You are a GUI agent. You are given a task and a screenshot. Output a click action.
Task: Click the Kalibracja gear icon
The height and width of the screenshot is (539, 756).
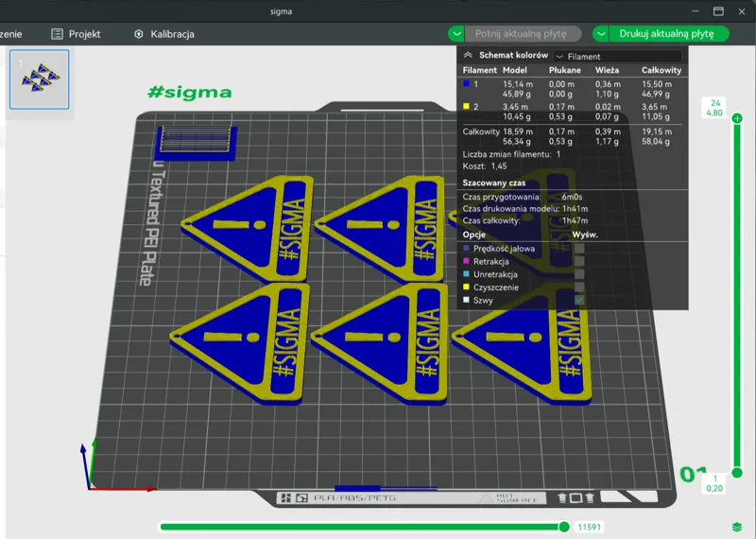coord(138,34)
